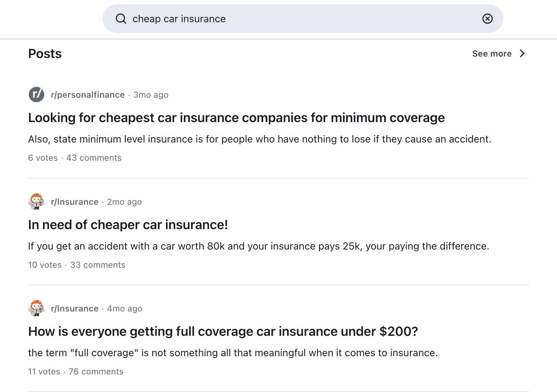Click '10 votes' on the second post

(x=45, y=265)
